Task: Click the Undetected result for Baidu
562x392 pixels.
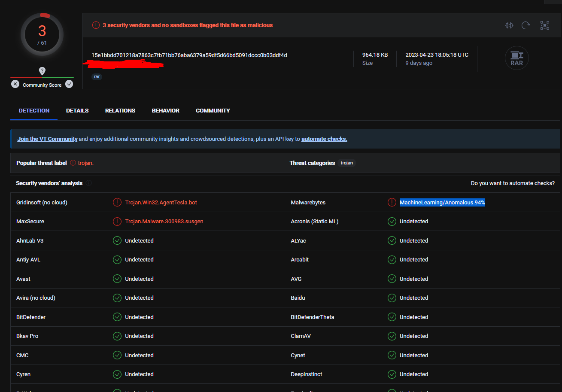Action: pos(414,298)
